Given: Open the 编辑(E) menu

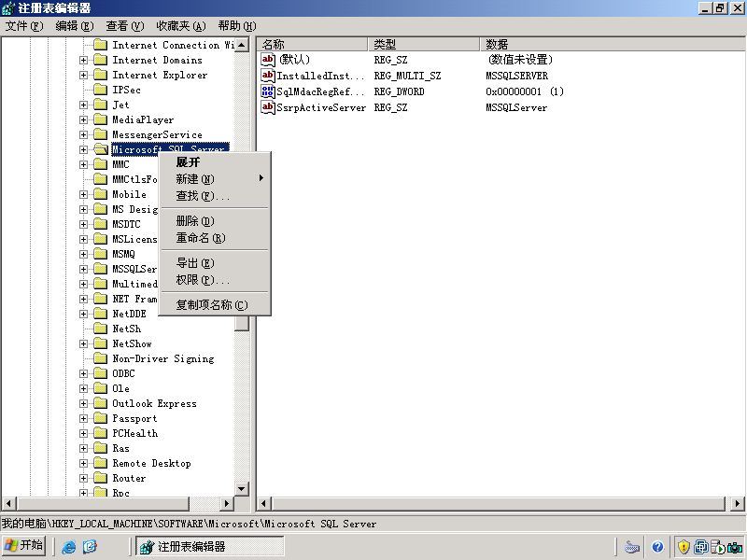Looking at the screenshot, I should pyautogui.click(x=75, y=26).
